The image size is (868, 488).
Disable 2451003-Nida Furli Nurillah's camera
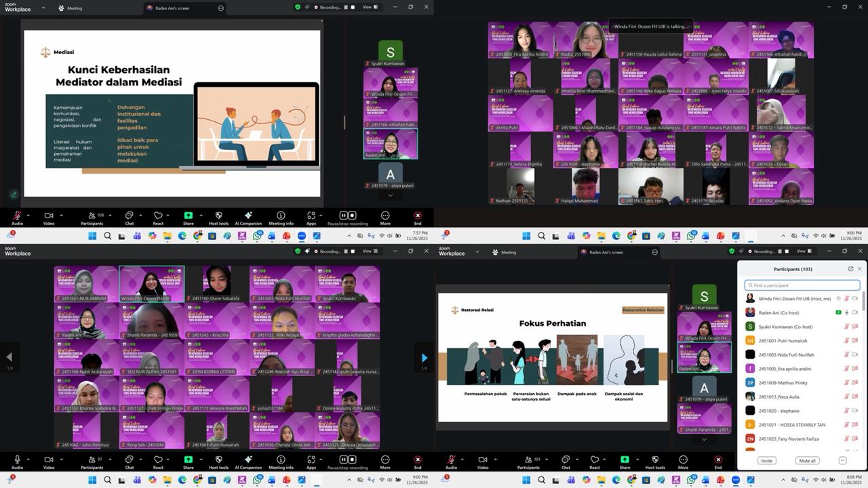(855, 354)
